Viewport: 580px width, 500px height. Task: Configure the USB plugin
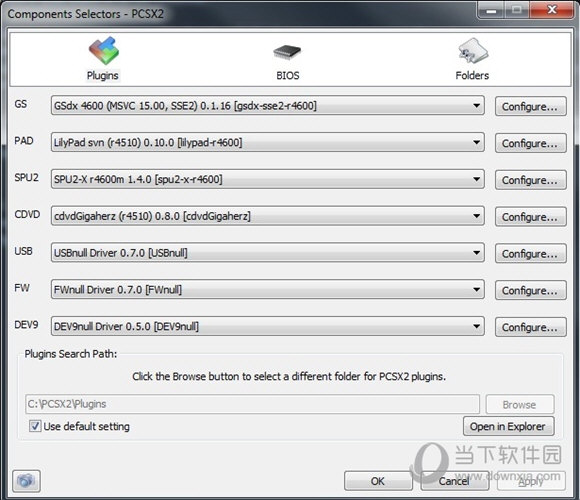(x=530, y=254)
